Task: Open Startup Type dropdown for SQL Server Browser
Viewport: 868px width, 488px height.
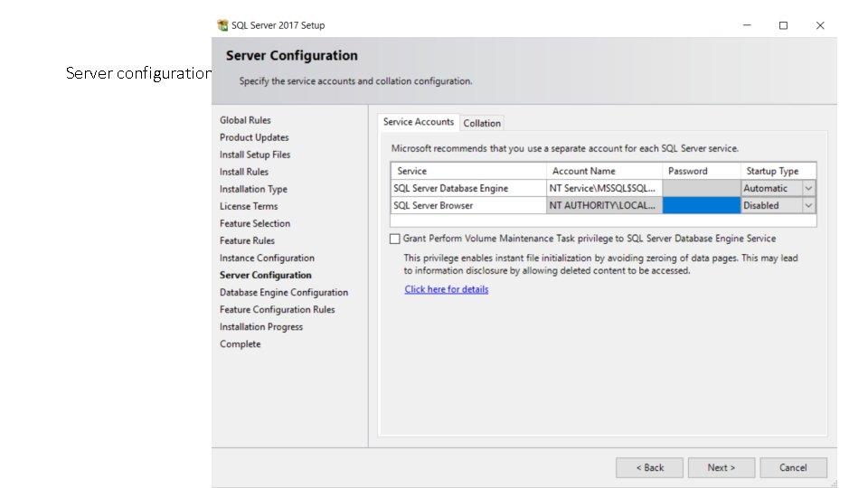Action: (808, 205)
